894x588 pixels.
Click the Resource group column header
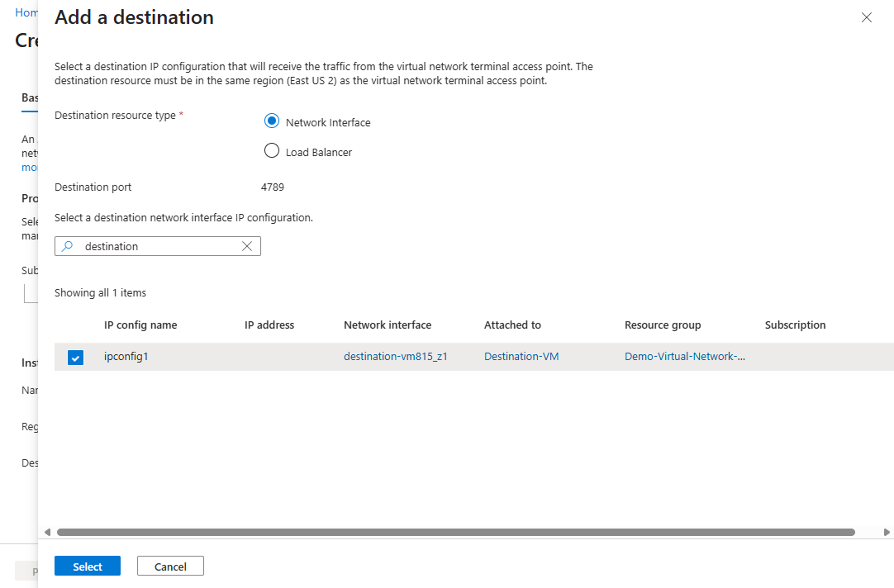tap(662, 325)
